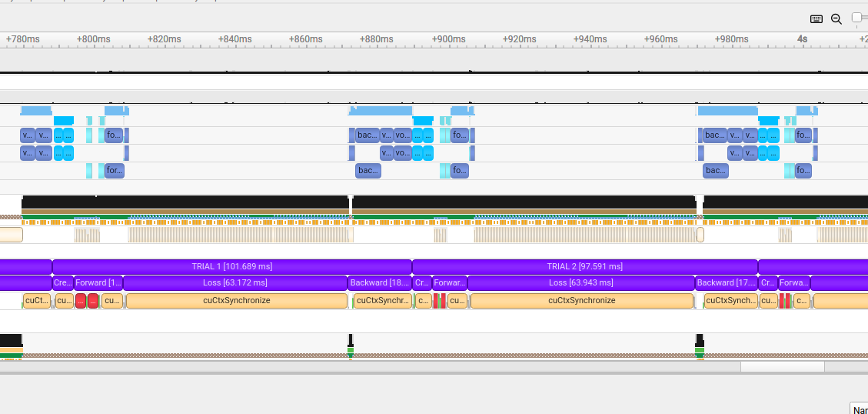868x414 pixels.
Task: Click the long cuCtxSynchronize call under Loss 63.943
Action: pyautogui.click(x=581, y=301)
